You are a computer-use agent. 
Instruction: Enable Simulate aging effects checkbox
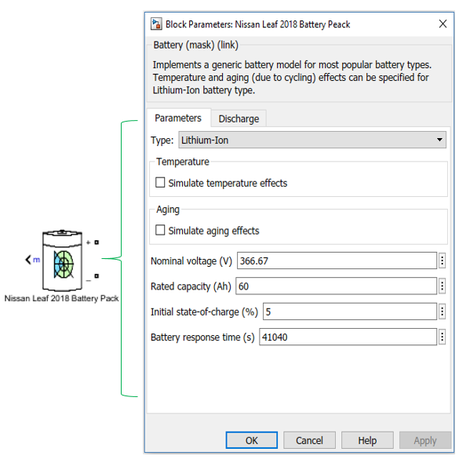[160, 230]
